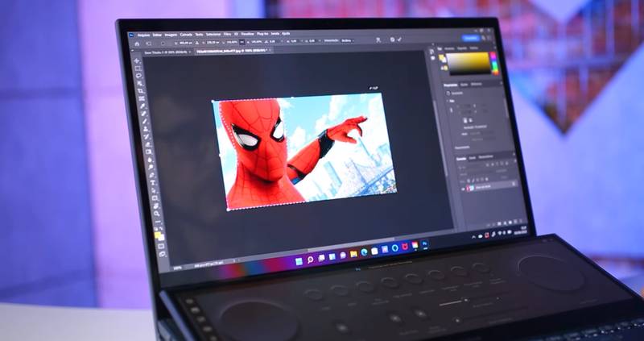Click the Spider-Man layer thumbnail

click(470, 188)
